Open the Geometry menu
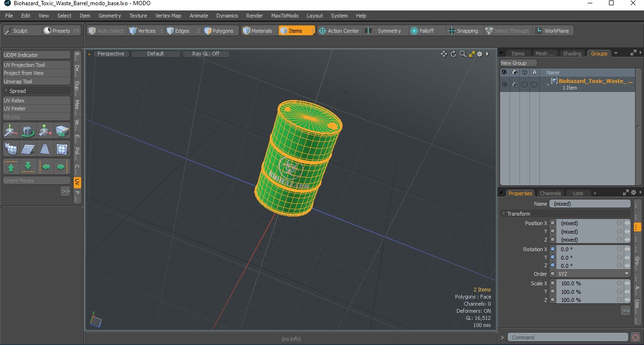This screenshot has width=644, height=345. 110,16
